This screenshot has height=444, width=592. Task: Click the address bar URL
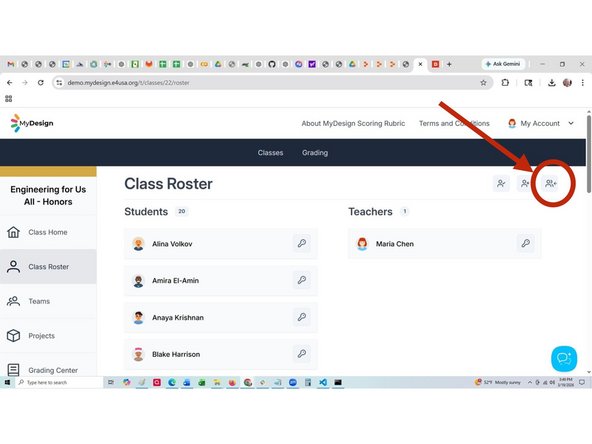coord(128,83)
